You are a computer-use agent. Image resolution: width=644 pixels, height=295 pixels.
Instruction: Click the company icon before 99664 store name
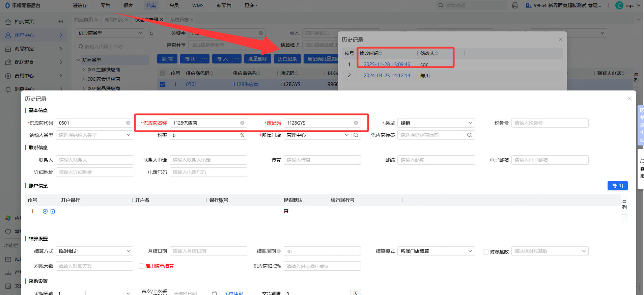pyautogui.click(x=529, y=5)
